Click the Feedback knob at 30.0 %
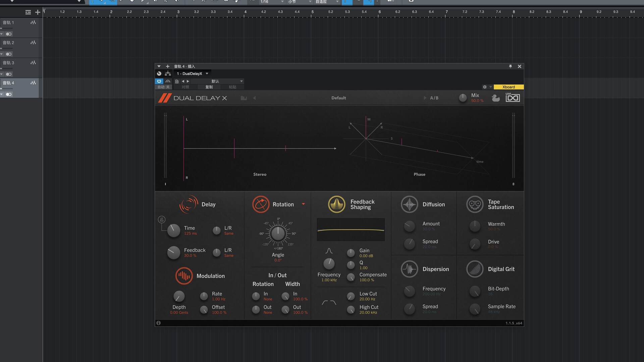 tap(173, 253)
